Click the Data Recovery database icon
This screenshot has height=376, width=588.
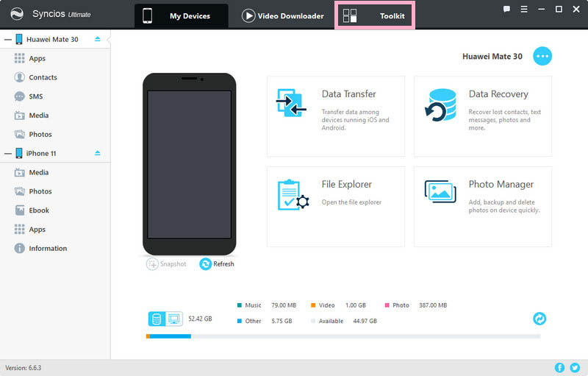[x=440, y=105]
